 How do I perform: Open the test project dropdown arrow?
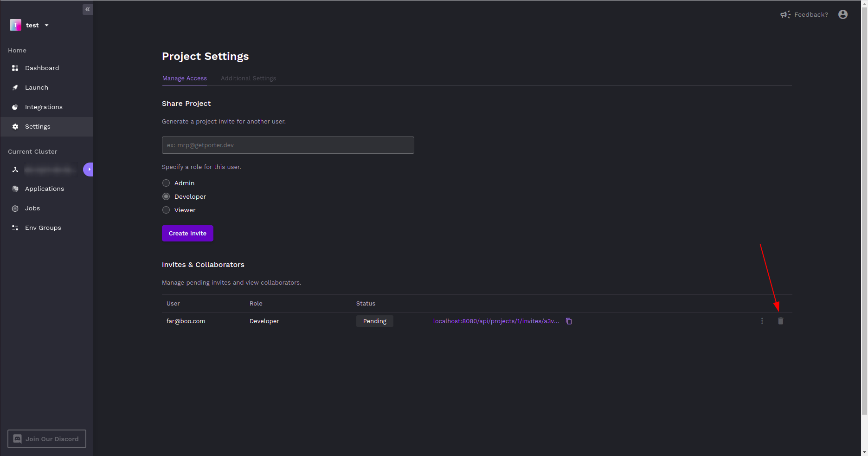46,26
